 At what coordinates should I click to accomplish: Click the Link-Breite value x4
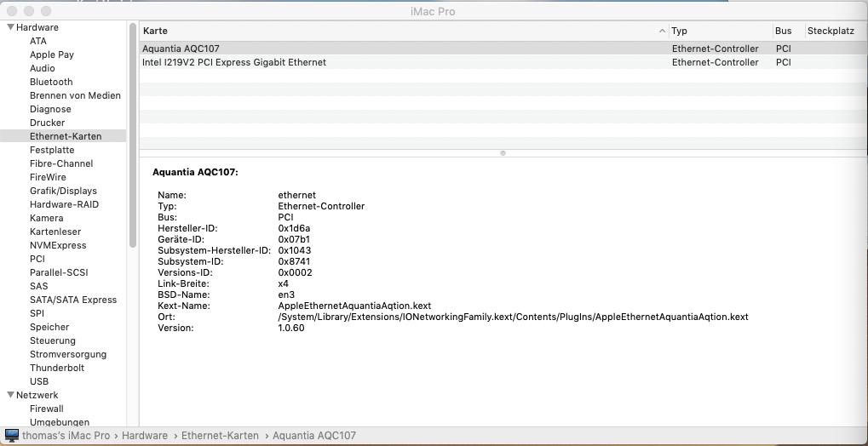pos(284,284)
